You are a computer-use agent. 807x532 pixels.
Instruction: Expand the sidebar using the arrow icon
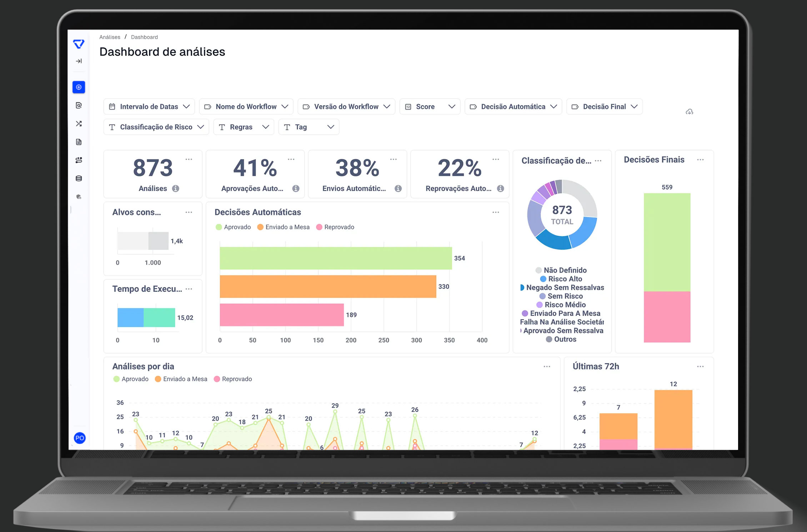click(79, 61)
